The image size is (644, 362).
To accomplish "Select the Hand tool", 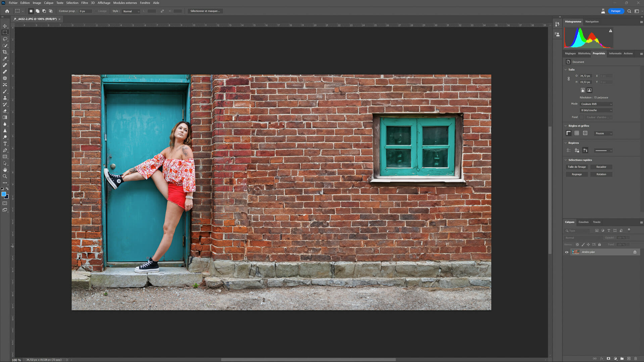I will click(5, 170).
